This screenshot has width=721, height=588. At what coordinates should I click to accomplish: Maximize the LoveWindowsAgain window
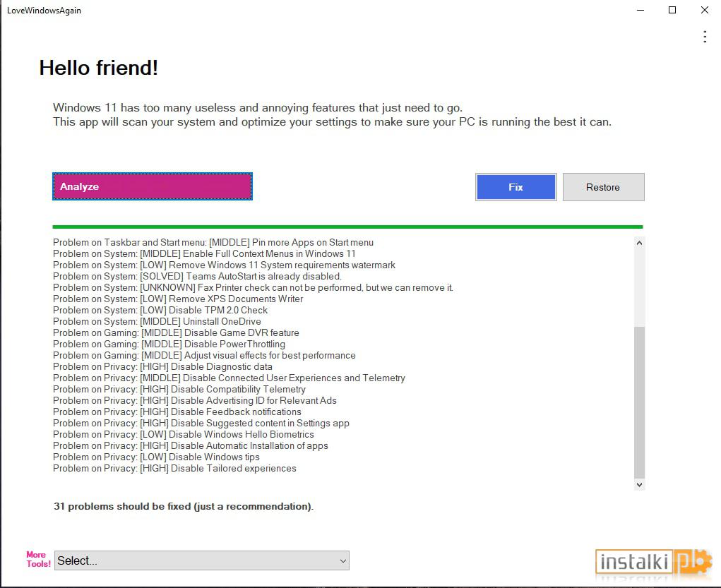pyautogui.click(x=672, y=10)
